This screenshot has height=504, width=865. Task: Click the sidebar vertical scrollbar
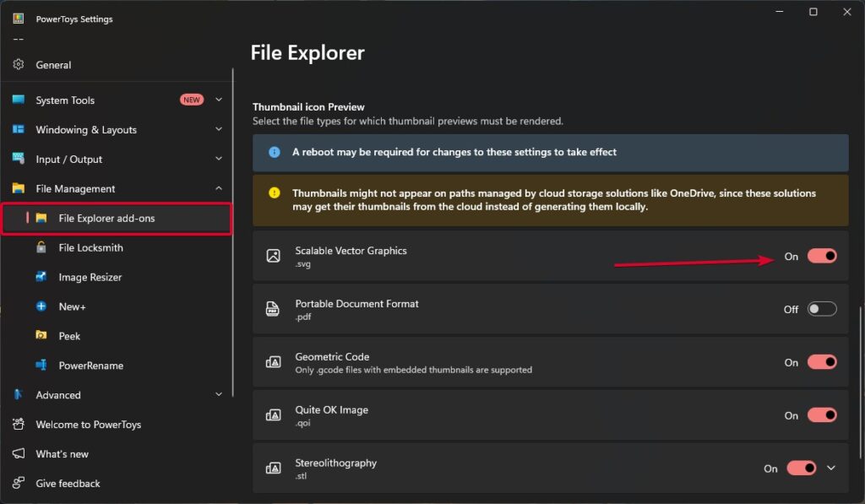click(x=233, y=232)
